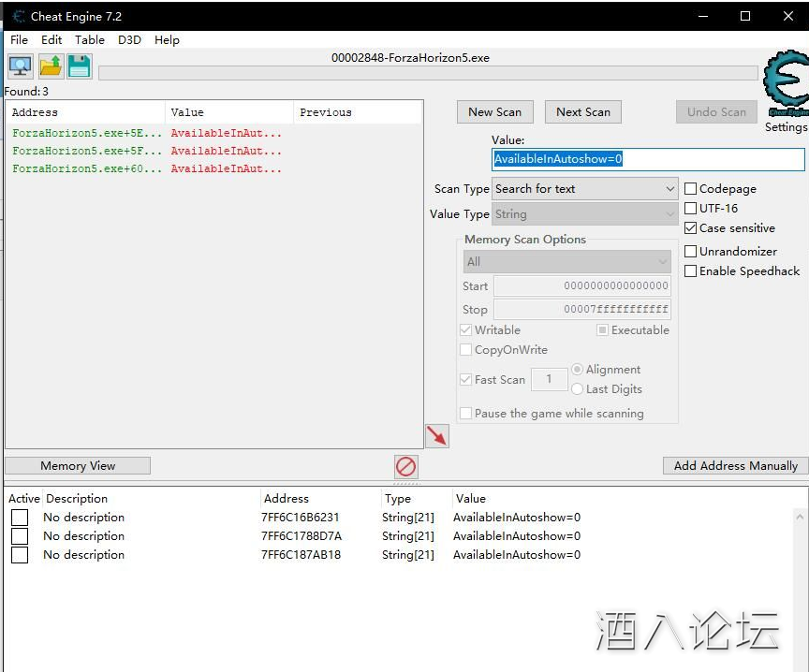This screenshot has width=809, height=672.
Task: Enable the Unrandomizer checkbox
Action: coord(690,251)
